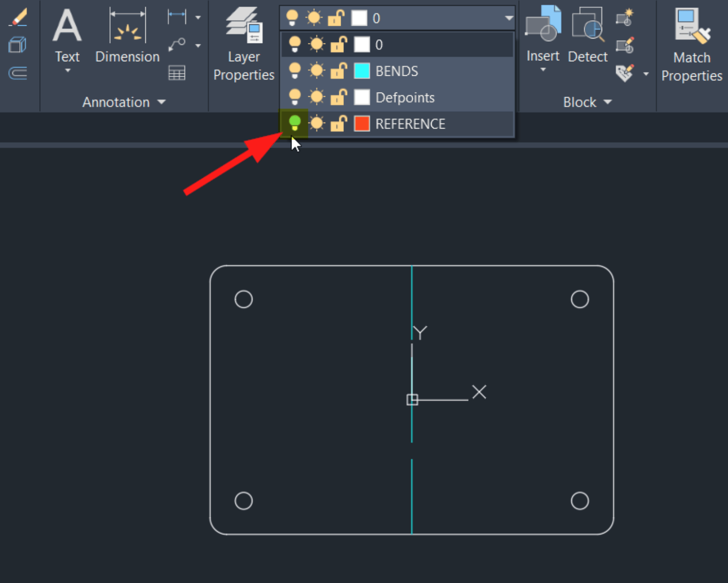Click the Layer Properties button label

[x=243, y=65]
